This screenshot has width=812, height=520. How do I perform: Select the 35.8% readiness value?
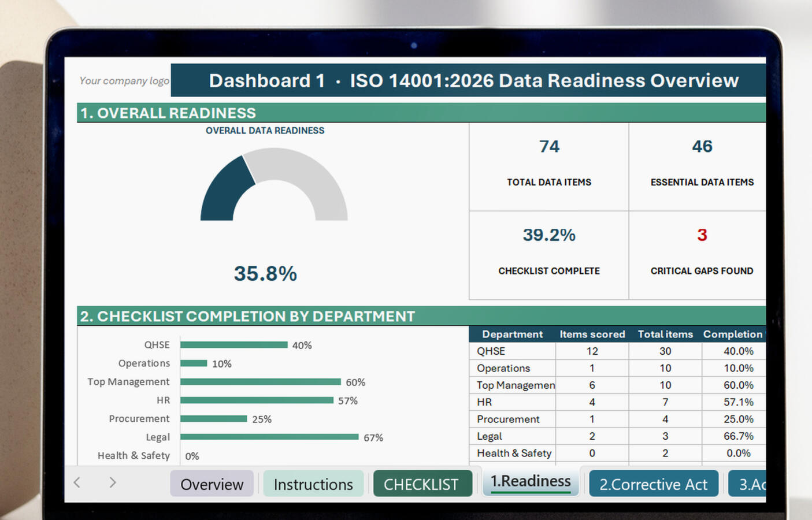pos(265,273)
